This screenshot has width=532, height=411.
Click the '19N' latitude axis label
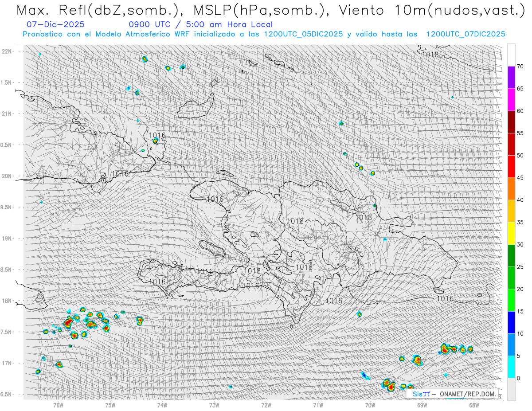6,239
